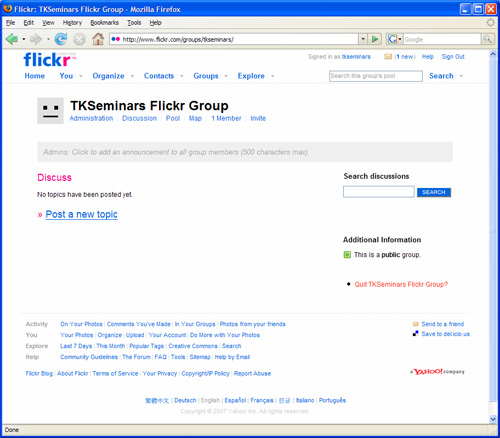Screen dimensions: 500x438
Task: Click in the Search discussions text field
Action: pyautogui.click(x=379, y=192)
